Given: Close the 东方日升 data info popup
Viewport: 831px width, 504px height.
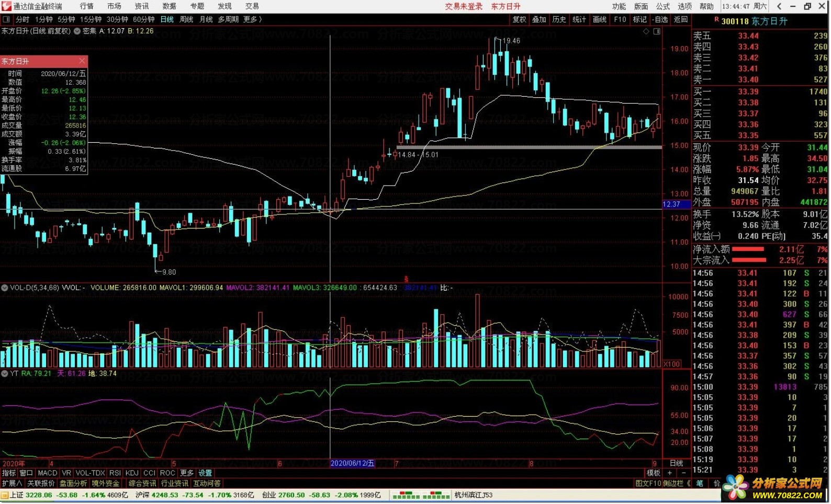Looking at the screenshot, I should point(82,61).
